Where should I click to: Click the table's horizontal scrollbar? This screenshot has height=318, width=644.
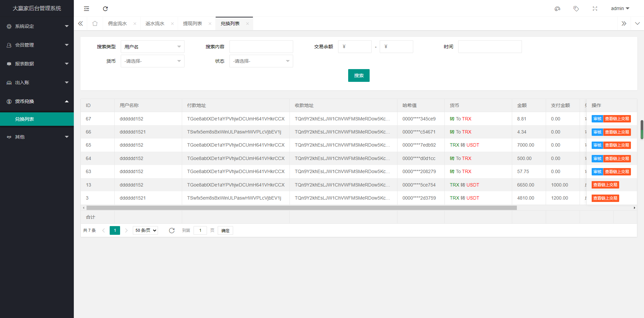coord(302,208)
